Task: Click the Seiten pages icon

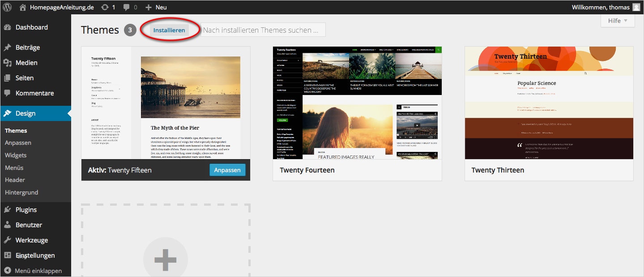Action: click(7, 78)
